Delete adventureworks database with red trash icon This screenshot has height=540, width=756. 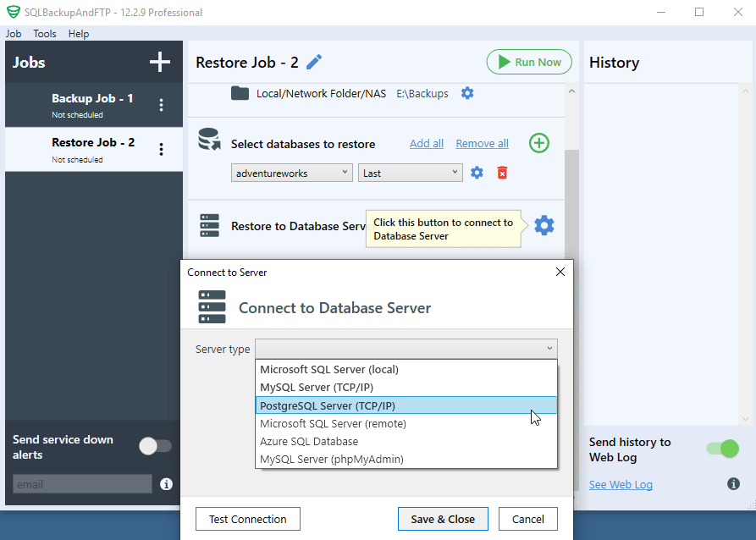(x=502, y=173)
